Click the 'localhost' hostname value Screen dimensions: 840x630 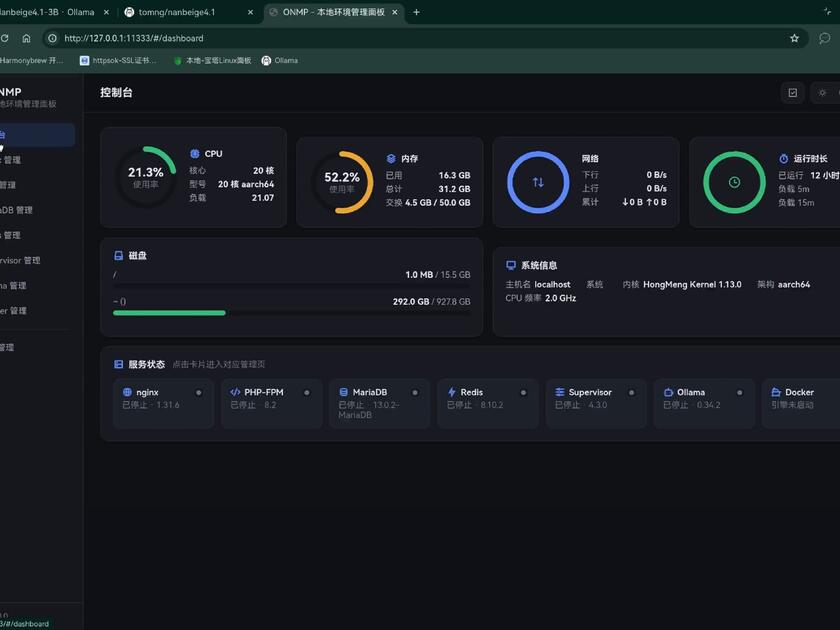click(x=552, y=284)
